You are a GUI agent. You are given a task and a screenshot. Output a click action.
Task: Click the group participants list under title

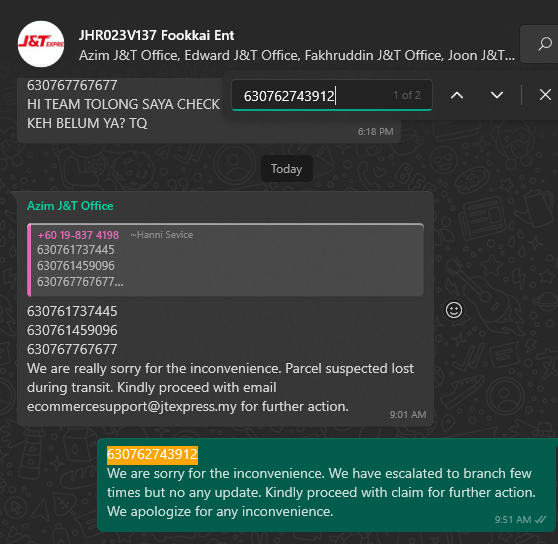[296, 56]
